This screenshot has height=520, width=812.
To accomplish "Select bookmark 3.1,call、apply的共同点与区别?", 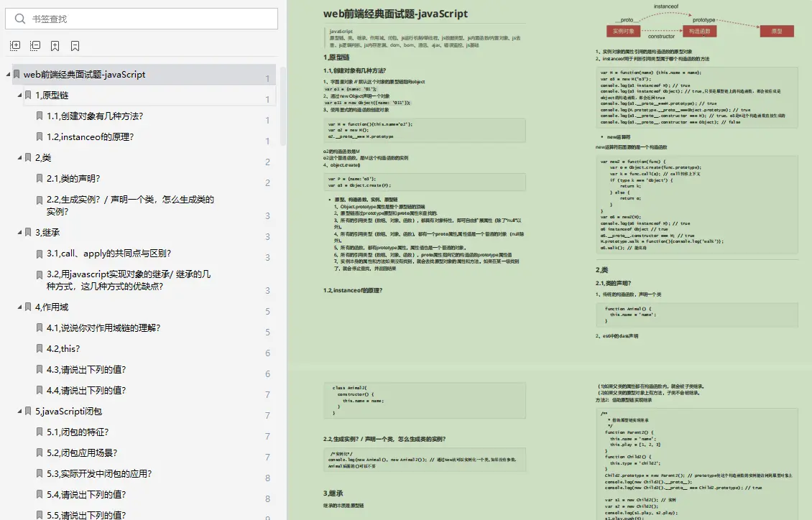I will pos(107,252).
